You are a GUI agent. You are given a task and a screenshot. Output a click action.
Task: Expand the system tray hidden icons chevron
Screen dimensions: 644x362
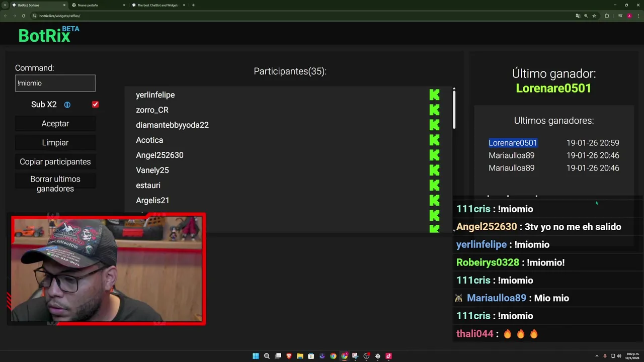[x=597, y=356]
